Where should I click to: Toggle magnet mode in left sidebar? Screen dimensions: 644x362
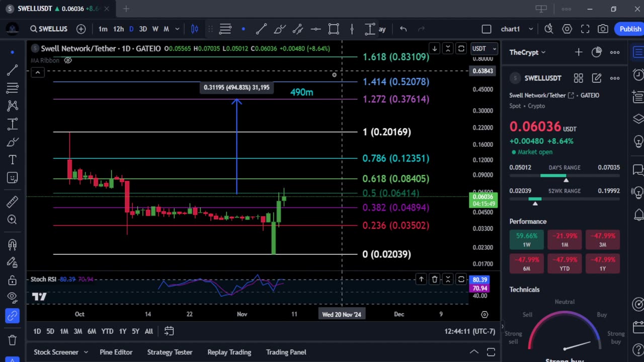pyautogui.click(x=13, y=245)
